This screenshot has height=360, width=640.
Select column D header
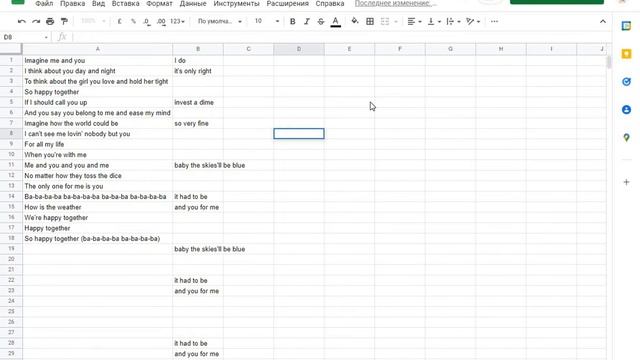(299, 49)
